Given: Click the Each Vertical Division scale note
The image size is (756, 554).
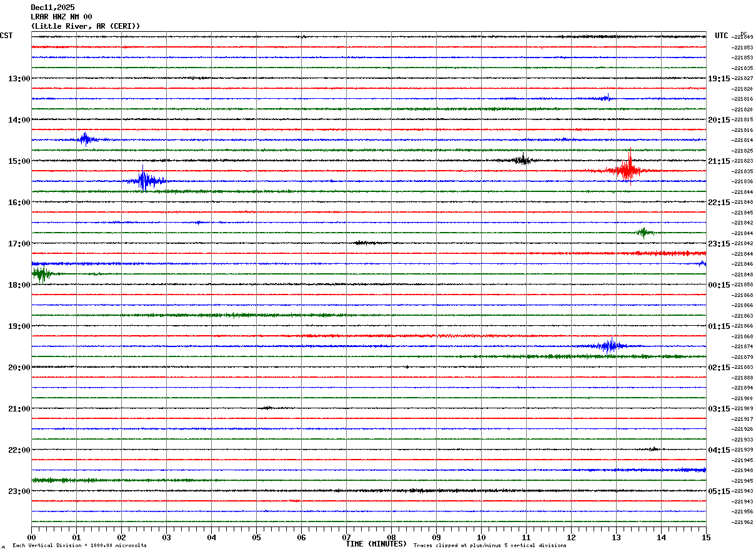Looking at the screenshot, I should point(79,546).
